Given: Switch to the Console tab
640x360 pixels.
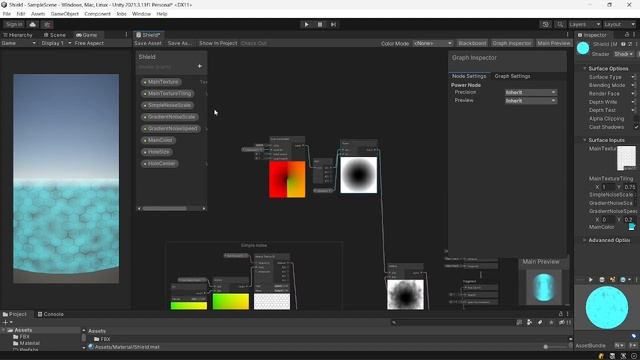Looking at the screenshot, I should point(51,314).
